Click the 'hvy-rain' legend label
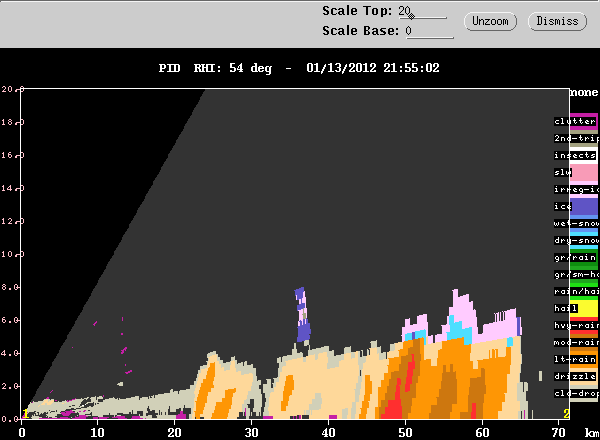This screenshot has height=440, width=600. [x=577, y=325]
